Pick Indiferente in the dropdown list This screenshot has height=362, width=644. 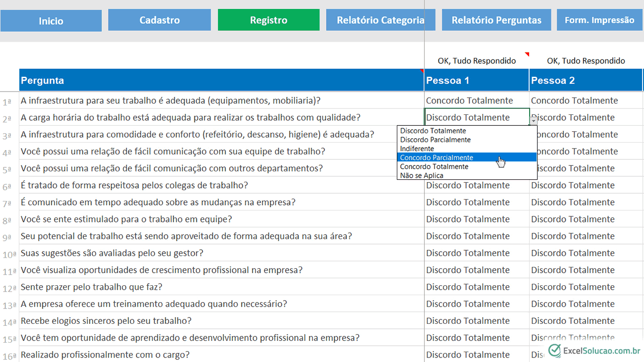point(467,149)
